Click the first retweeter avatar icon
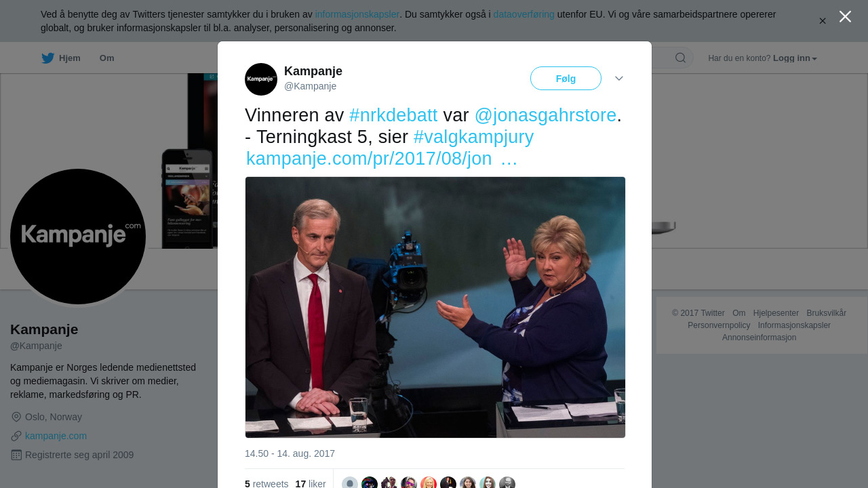Viewport: 868px width, 488px height. (x=350, y=483)
